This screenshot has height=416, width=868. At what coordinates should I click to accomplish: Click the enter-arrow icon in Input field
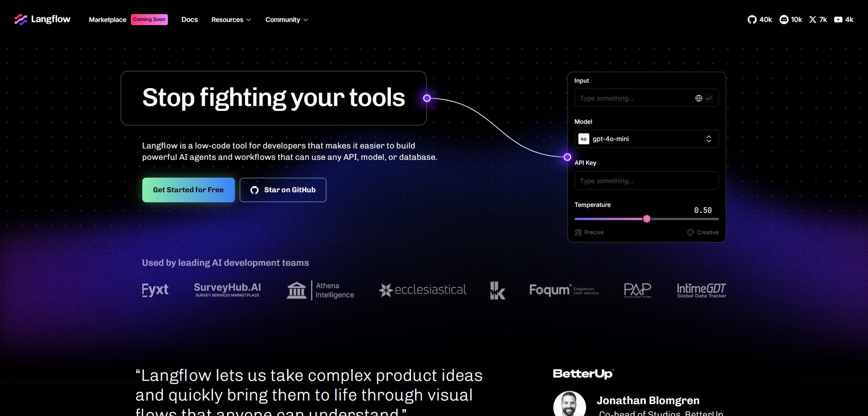709,98
